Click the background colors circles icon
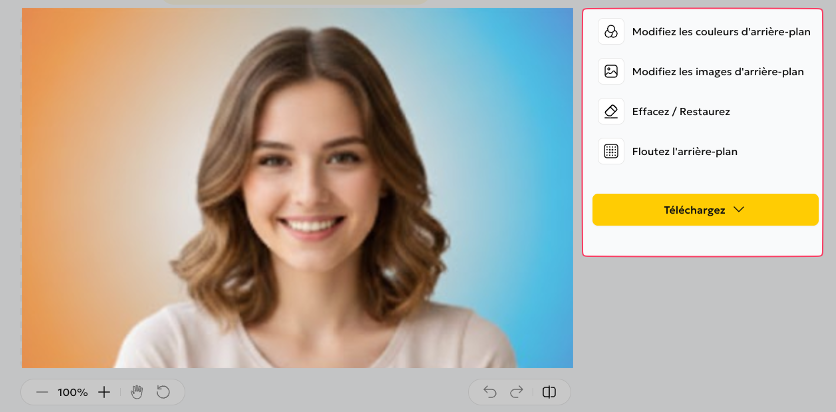This screenshot has height=412, width=836. [x=611, y=32]
